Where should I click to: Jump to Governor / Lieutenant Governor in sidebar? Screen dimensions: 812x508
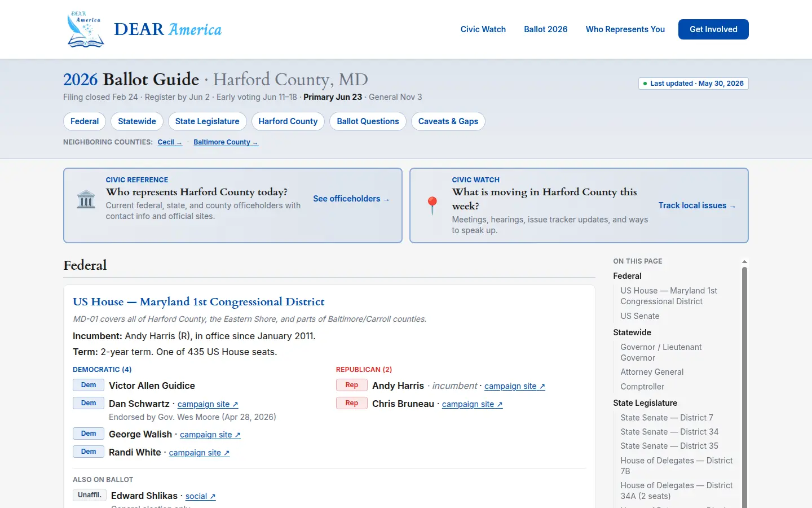point(661,352)
